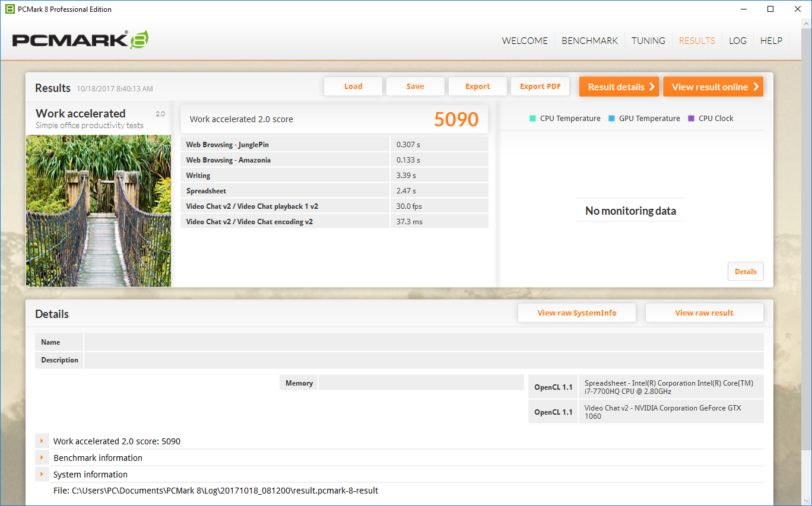Viewport: 812px width, 506px height.
Task: Expand the Work accelerated 2.0 score section
Action: 42,441
